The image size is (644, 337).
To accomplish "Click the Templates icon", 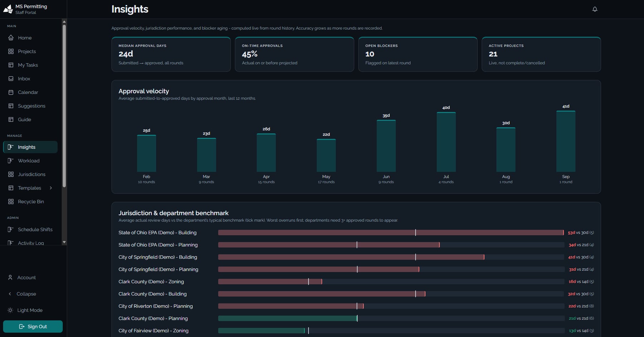I will point(11,188).
